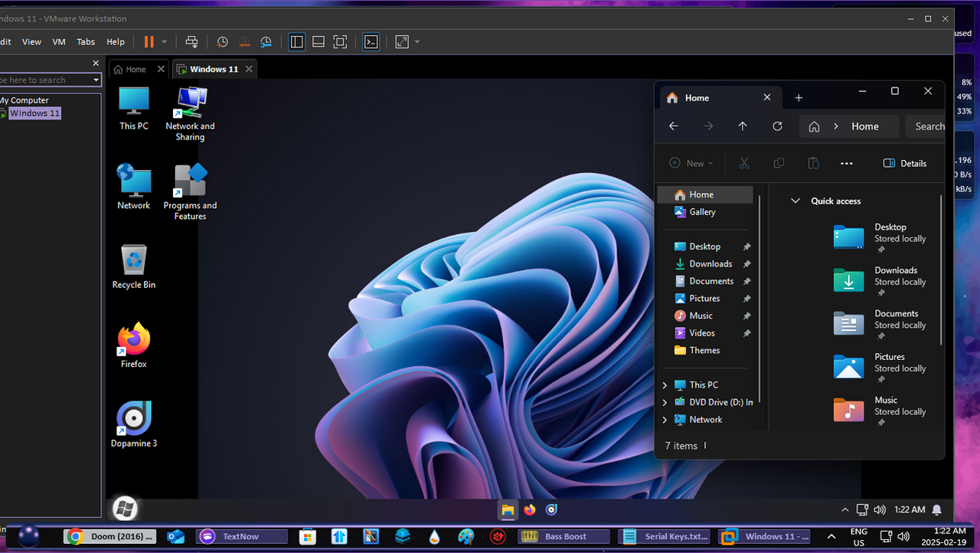This screenshot has width=980, height=553.
Task: Click File Explorer on guest taskbar
Action: pos(507,509)
